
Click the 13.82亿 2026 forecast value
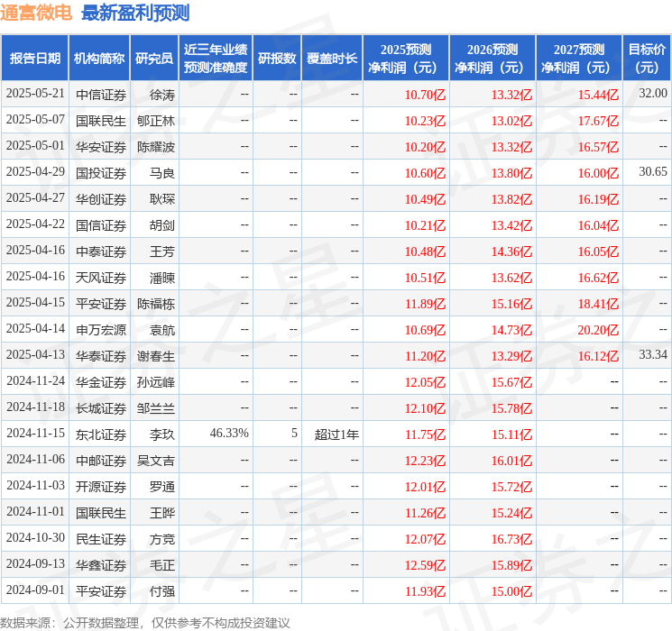[x=511, y=199]
